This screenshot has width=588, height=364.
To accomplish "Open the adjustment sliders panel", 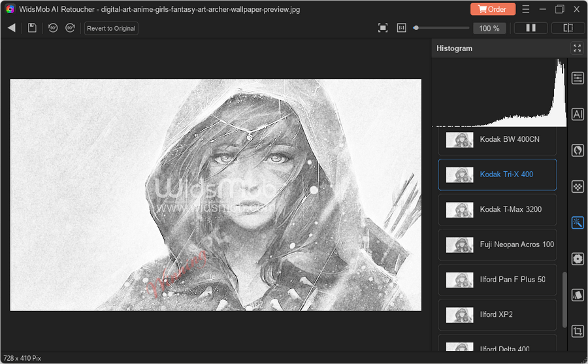I will 578,78.
